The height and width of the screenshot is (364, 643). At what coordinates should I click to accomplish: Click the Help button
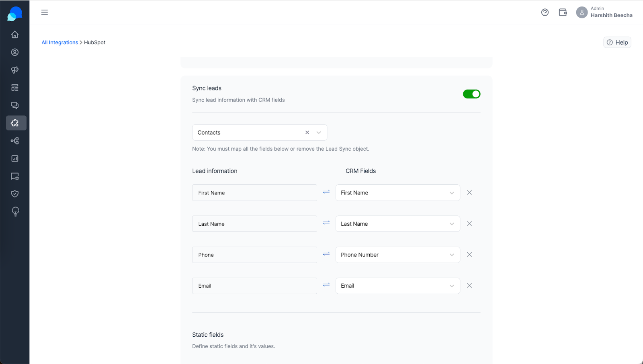617,43
